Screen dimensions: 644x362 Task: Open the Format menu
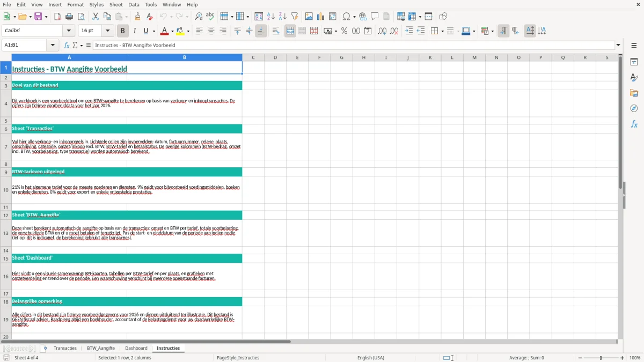point(75,4)
